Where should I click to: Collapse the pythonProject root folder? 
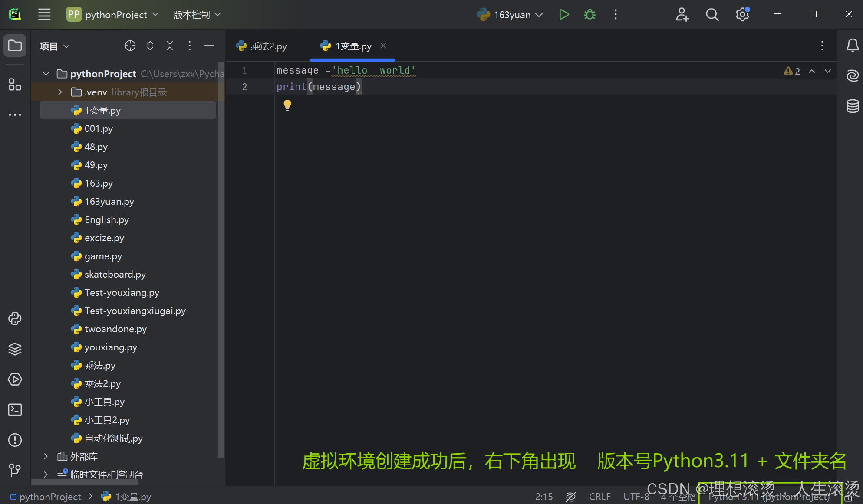click(x=46, y=74)
